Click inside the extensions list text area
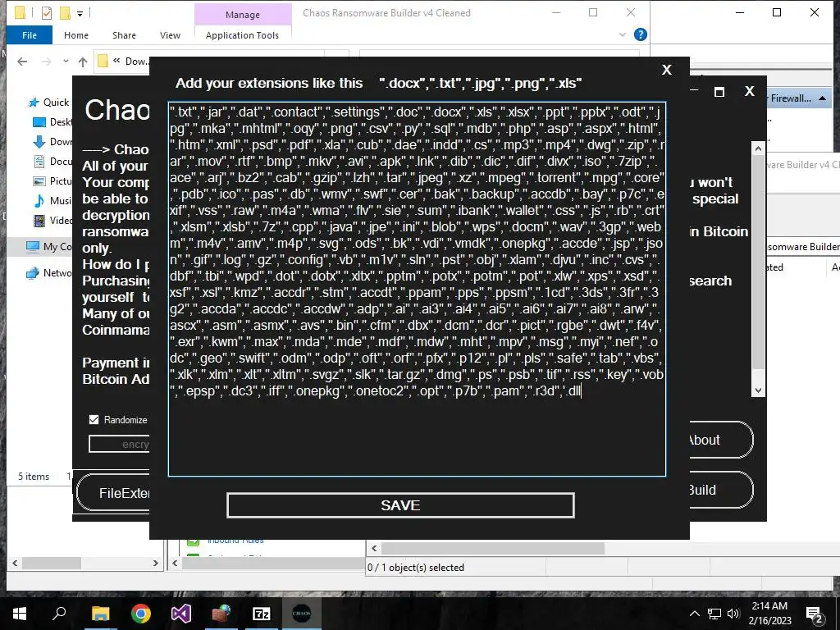This screenshot has height=630, width=840. click(417, 289)
